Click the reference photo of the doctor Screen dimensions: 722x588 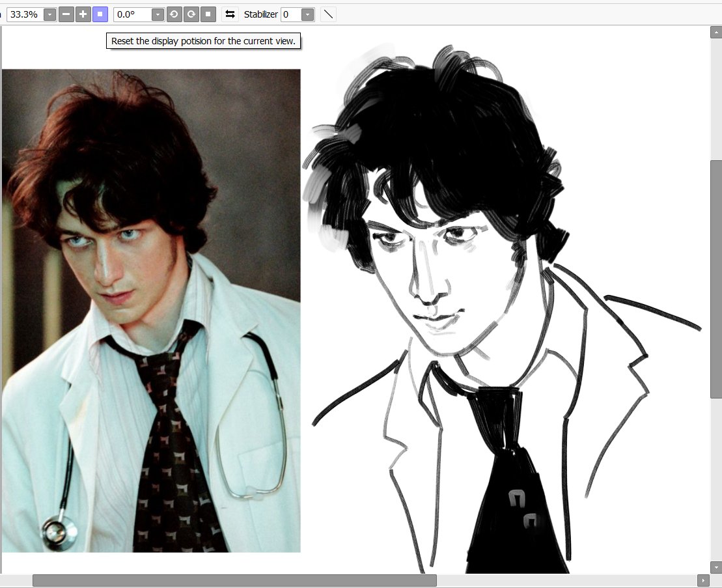[x=151, y=311]
